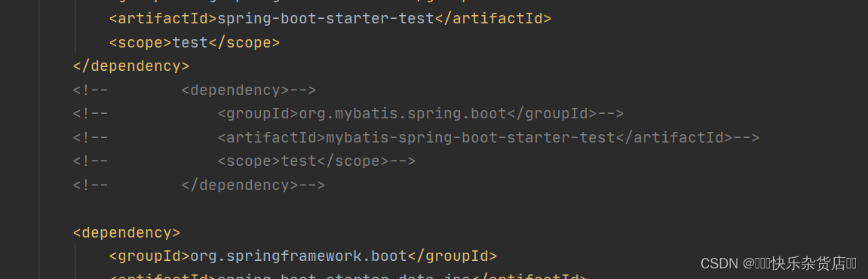This screenshot has height=279, width=868.
Task: Click the commented </dependency> closing line
Action: pos(199,185)
